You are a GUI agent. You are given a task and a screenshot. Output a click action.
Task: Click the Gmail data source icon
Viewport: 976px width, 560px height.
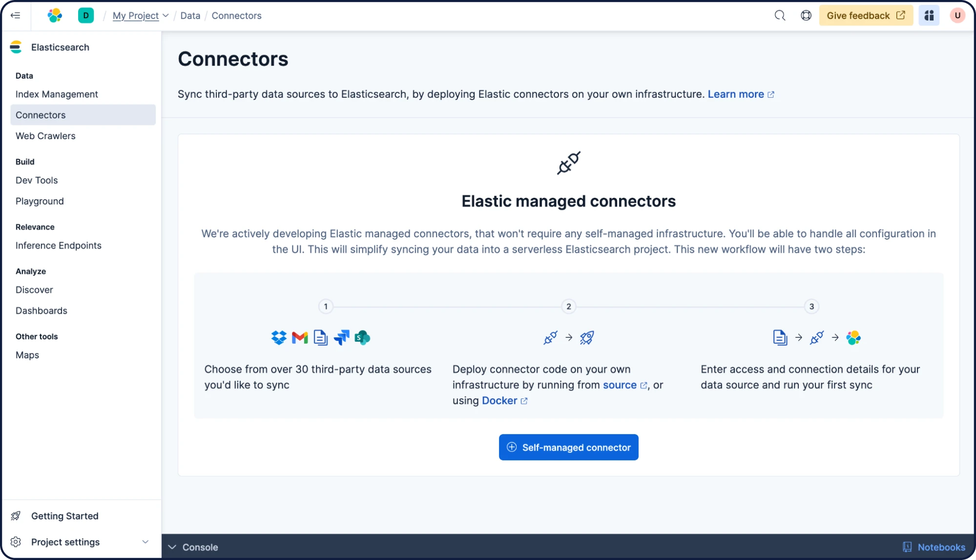click(300, 337)
